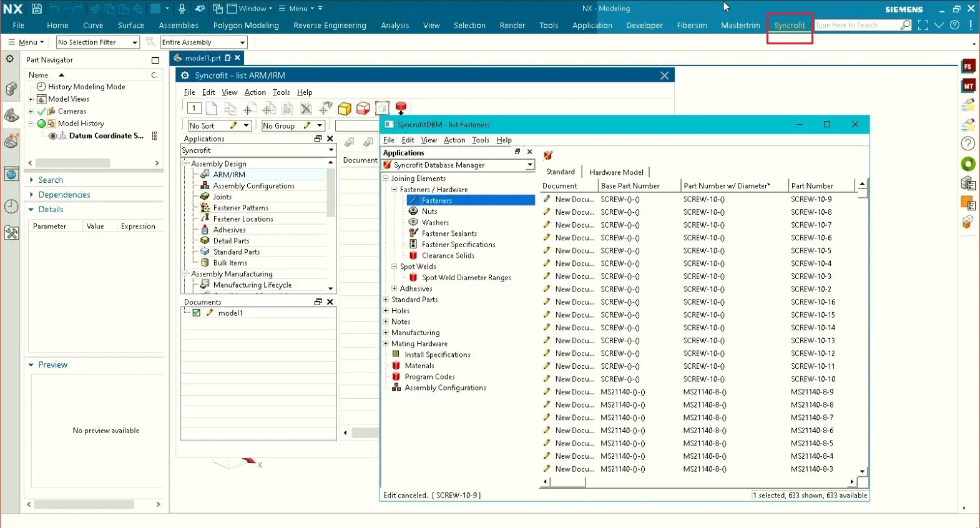Select Fastener Patterns in the Assembly Design tree

pos(240,208)
